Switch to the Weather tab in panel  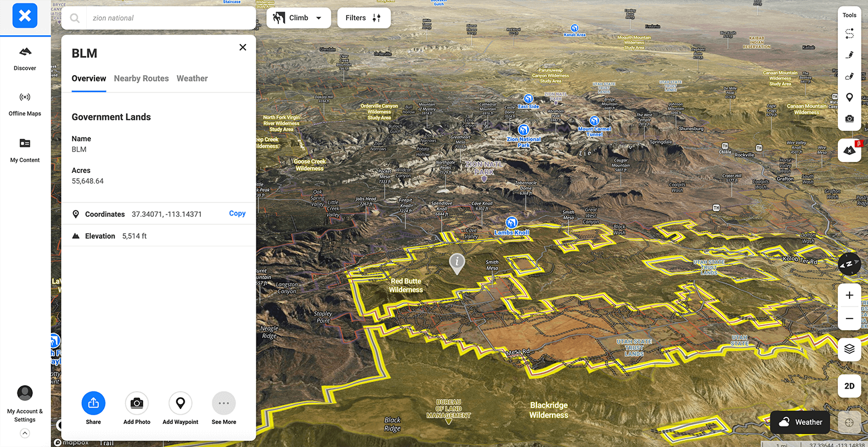pyautogui.click(x=192, y=79)
